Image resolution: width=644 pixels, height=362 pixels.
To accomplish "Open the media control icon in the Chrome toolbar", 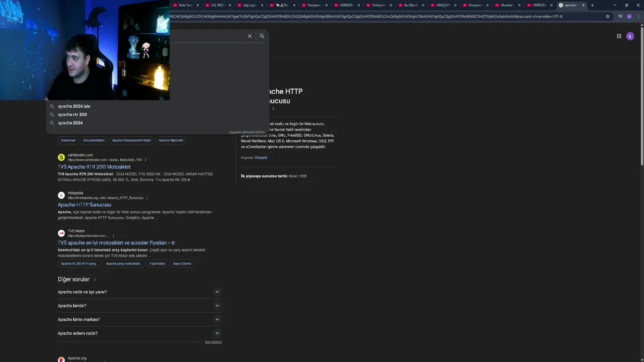I will [619, 16].
